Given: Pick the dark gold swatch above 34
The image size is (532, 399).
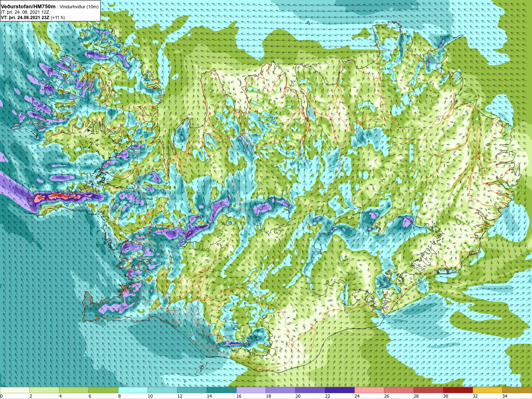Looking at the screenshot, I should [517, 390].
